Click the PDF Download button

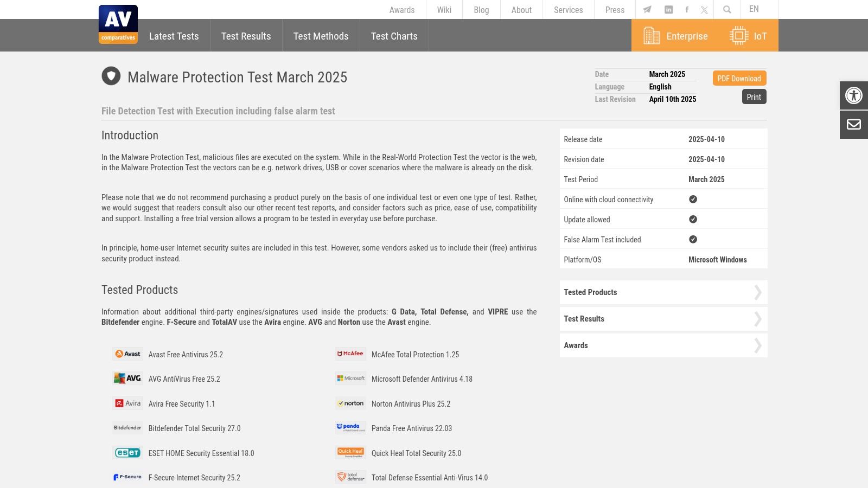739,79
